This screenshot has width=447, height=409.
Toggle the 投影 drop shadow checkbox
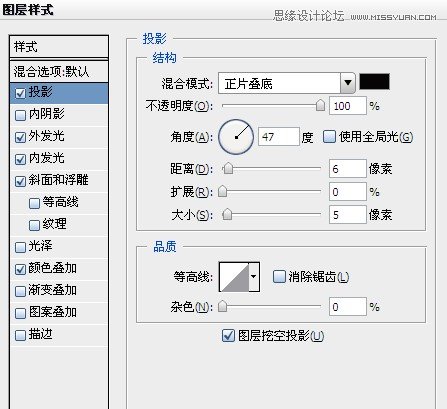(x=20, y=93)
